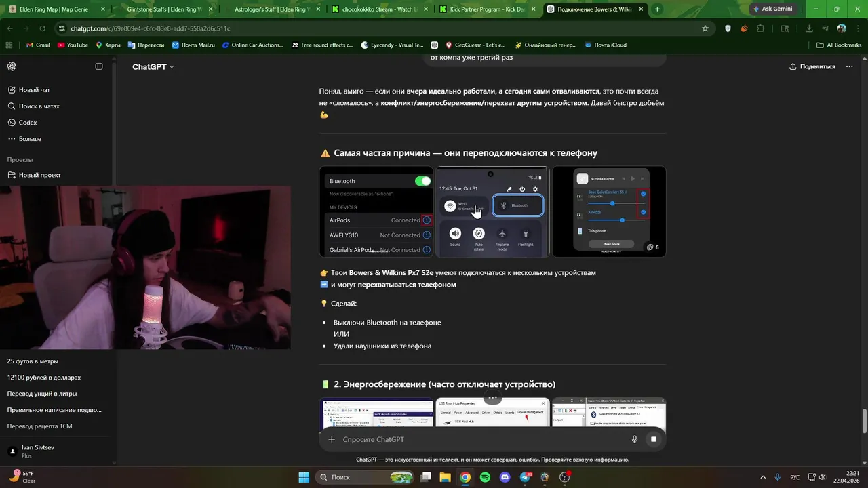Click the taskbar Поиск search box
The width and height of the screenshot is (868, 488).
pyautogui.click(x=364, y=477)
